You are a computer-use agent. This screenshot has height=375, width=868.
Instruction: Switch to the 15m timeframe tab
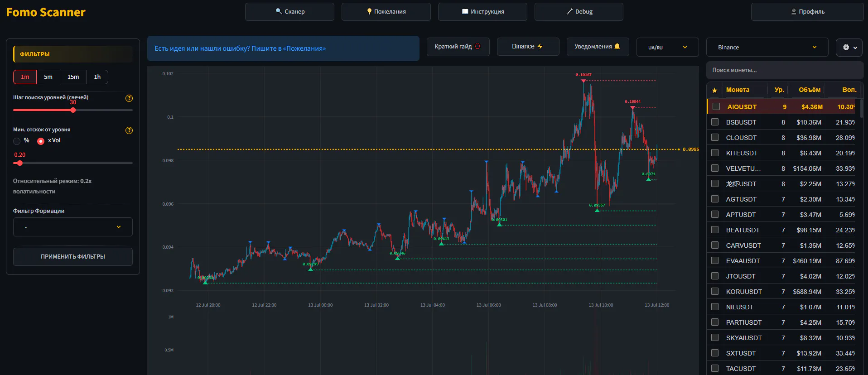(73, 77)
